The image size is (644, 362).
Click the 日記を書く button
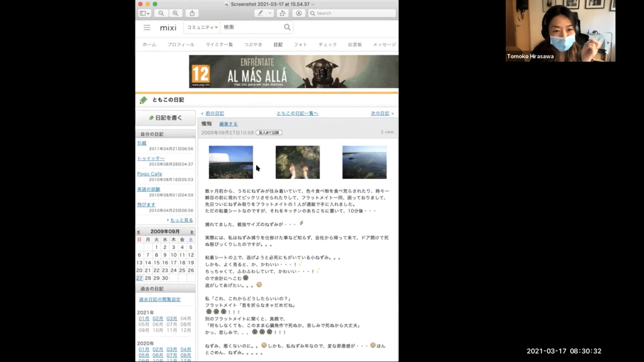tap(165, 118)
